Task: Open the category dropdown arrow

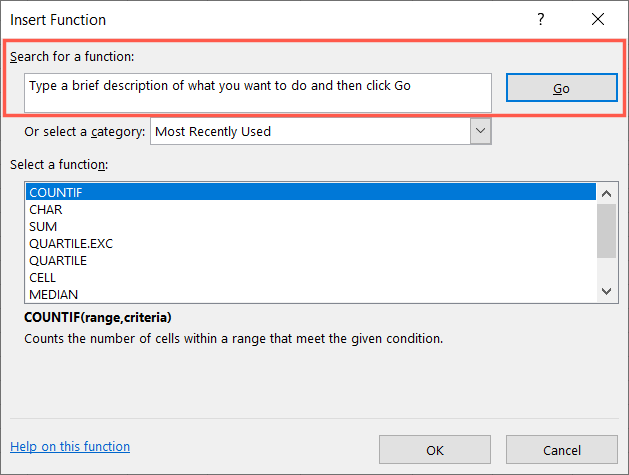Action: tap(480, 131)
